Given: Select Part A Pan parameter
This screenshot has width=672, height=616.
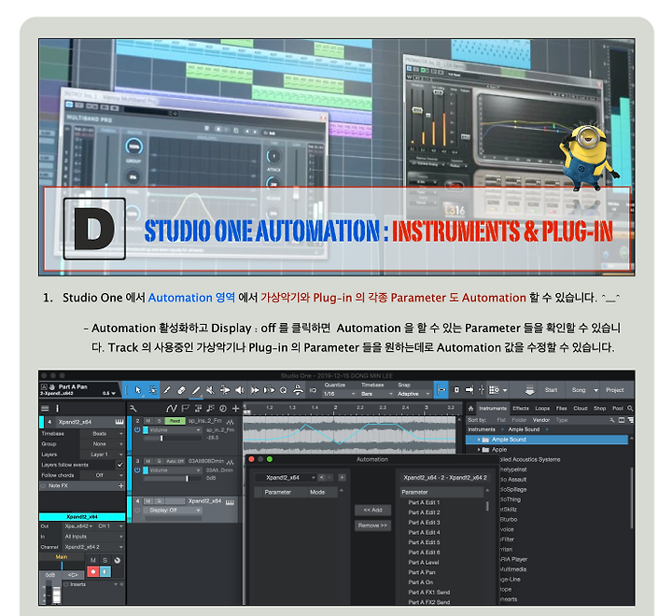Looking at the screenshot, I should click(x=422, y=572).
